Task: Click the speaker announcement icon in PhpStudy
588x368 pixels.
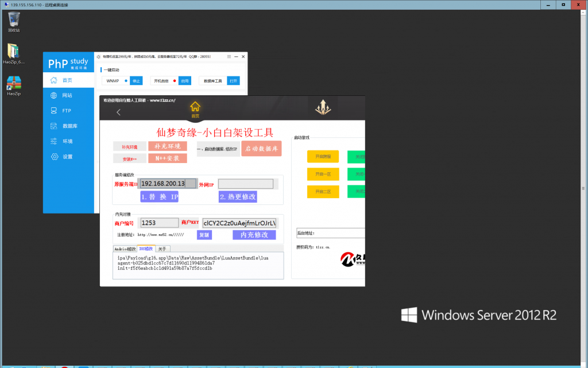Action: pyautogui.click(x=99, y=57)
